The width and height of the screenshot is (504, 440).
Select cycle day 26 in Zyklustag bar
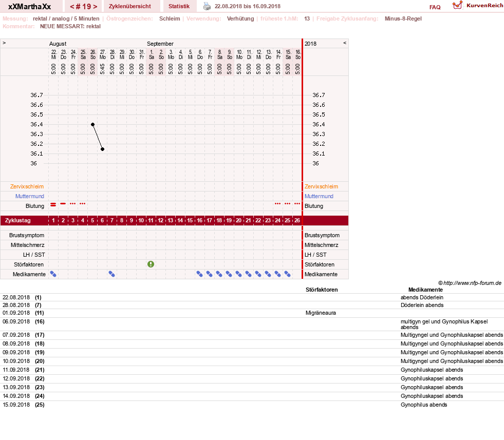[x=297, y=220]
